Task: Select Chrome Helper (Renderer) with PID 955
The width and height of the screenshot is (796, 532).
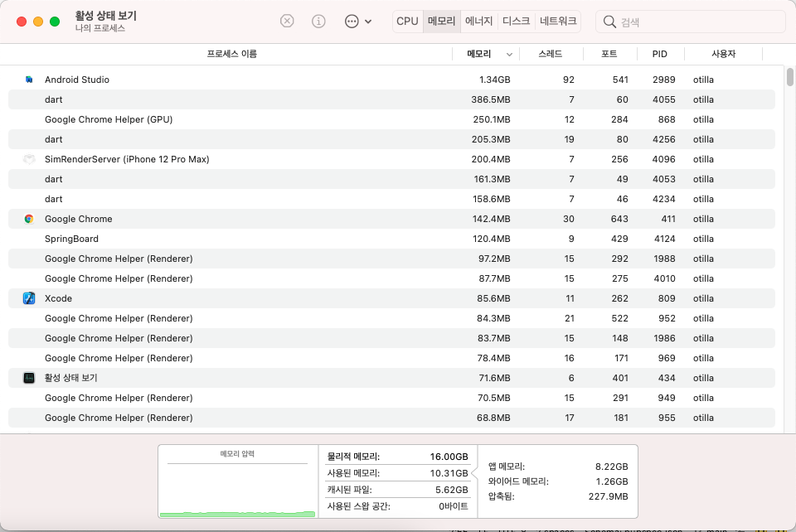Action: (391, 418)
